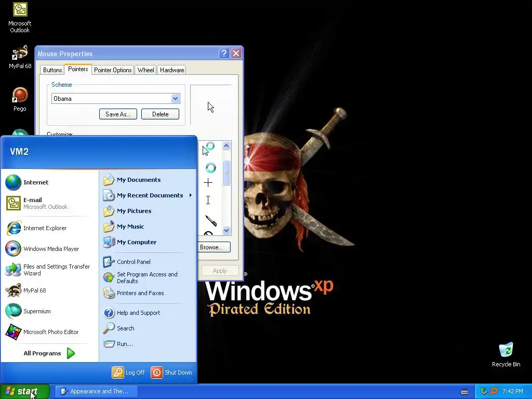The height and width of the screenshot is (399, 532).
Task: Open the Scheme dropdown showing Obama
Action: coord(116,99)
